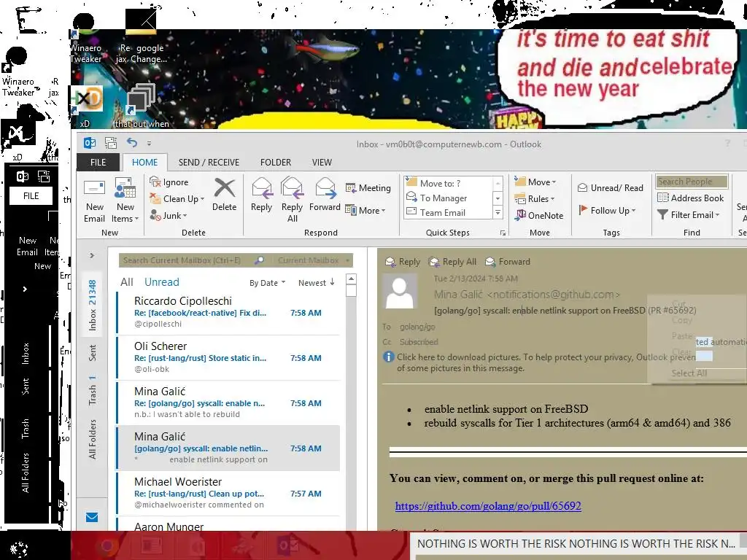
Task: Open email from Riccardo Cipolleschi
Action: tap(228, 312)
